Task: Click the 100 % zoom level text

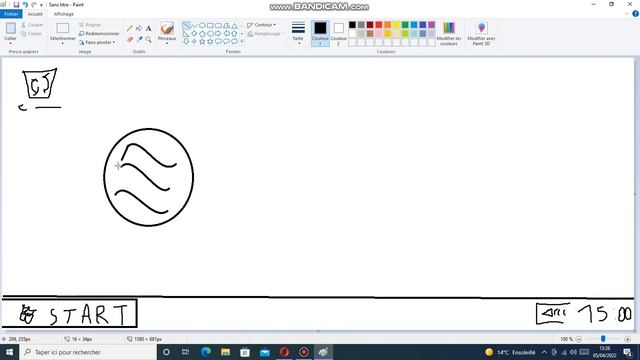Action: pyautogui.click(x=567, y=339)
